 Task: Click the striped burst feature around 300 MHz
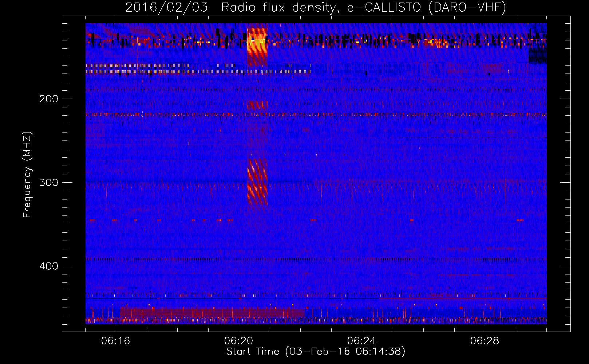257,182
